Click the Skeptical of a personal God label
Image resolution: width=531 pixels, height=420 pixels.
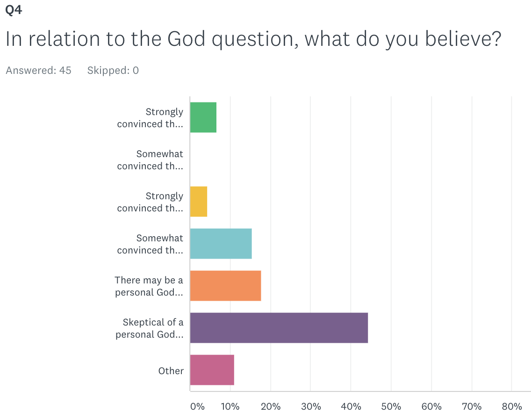(150, 328)
